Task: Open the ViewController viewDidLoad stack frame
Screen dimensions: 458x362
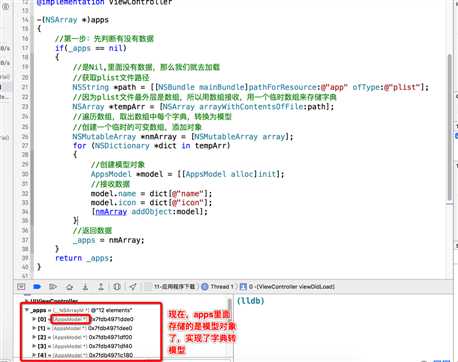Action: tap(287, 286)
